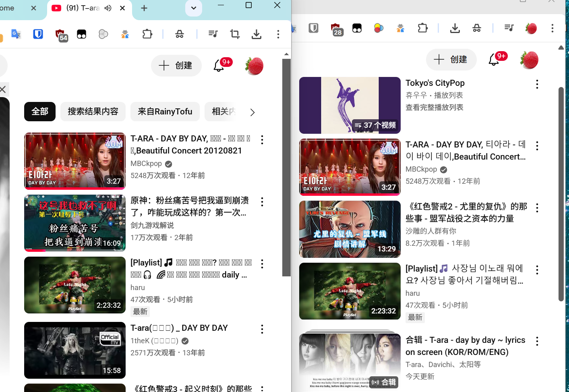The width and height of the screenshot is (569, 392).
Task: Open extensions puzzle icon in left window
Action: [147, 34]
